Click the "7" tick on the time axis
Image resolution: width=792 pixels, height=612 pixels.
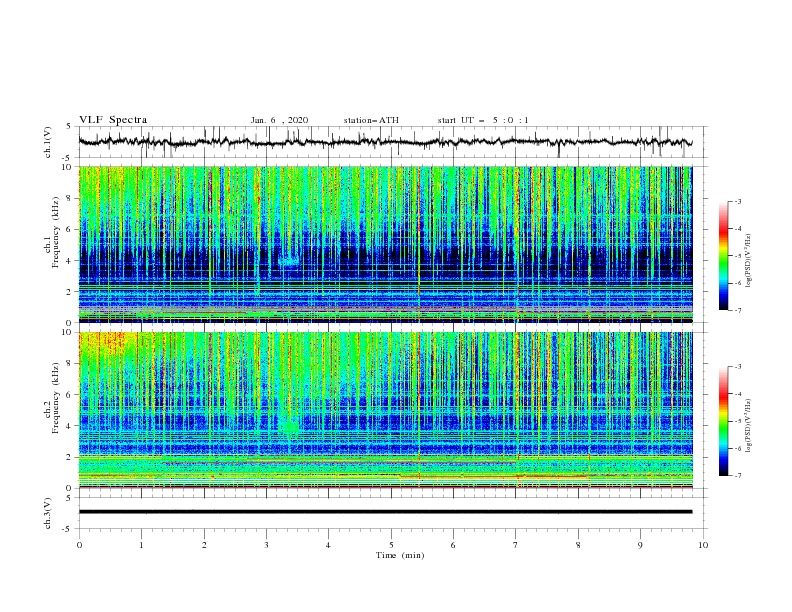pos(516,545)
